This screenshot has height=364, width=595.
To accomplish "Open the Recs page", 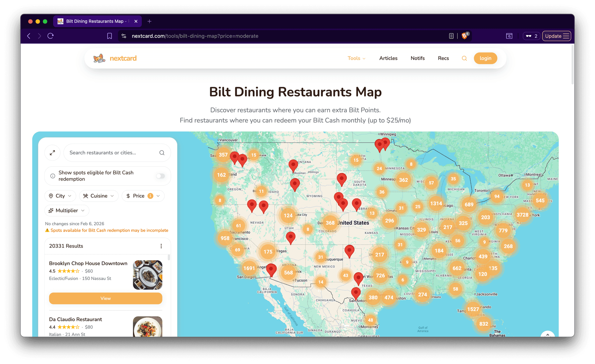I will 443,58.
